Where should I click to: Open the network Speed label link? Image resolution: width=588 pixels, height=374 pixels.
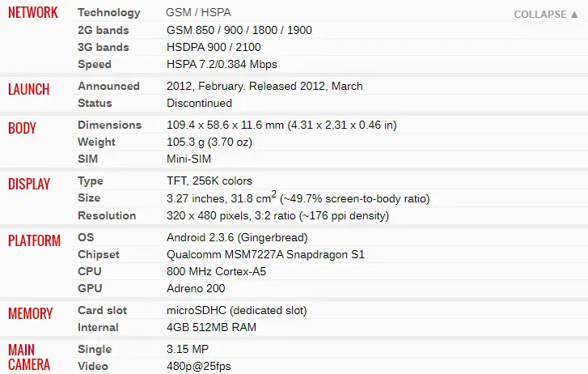(x=95, y=64)
